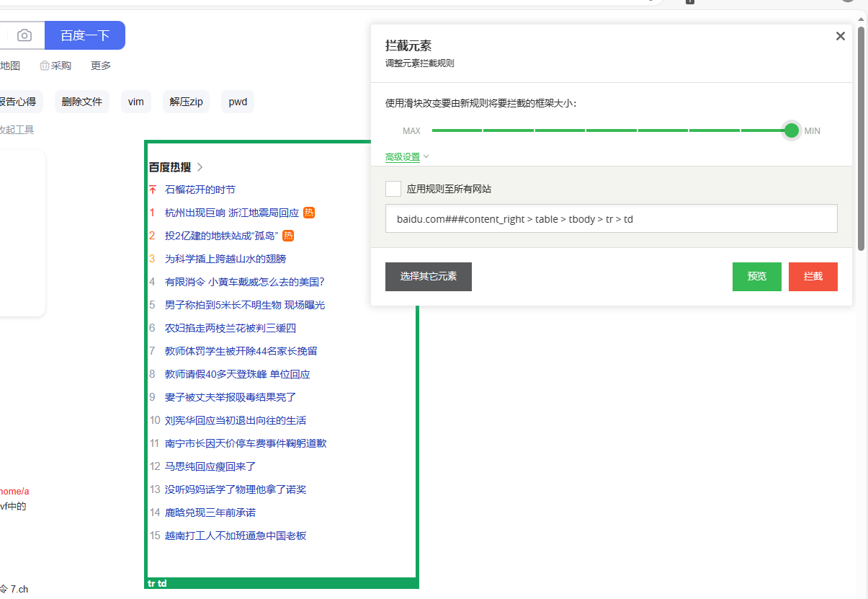
Task: Open hot search 刘宪华回应当初退出向往的生活
Action: 236,420
